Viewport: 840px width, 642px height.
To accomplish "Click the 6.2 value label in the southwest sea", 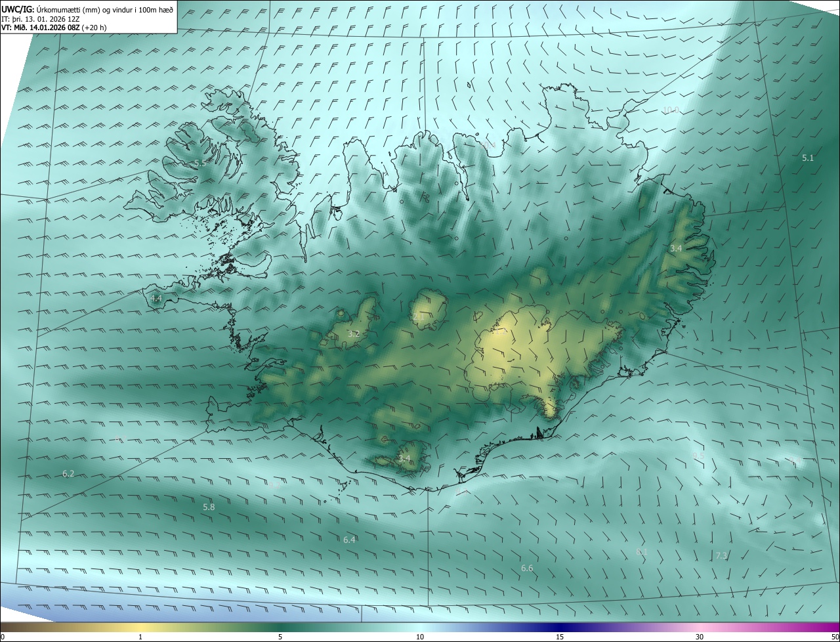I will 68,473.
